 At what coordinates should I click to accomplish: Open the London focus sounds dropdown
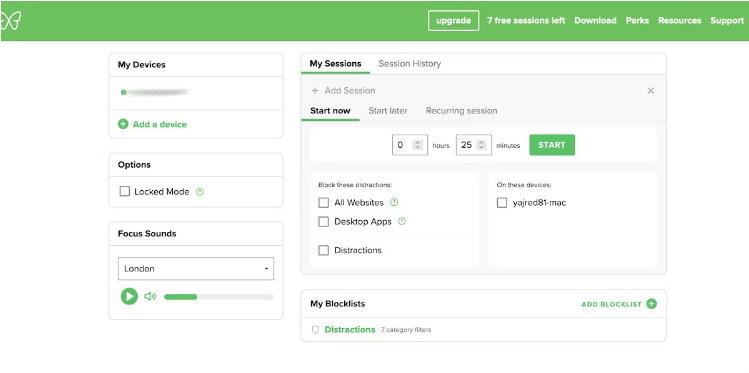[x=196, y=268]
